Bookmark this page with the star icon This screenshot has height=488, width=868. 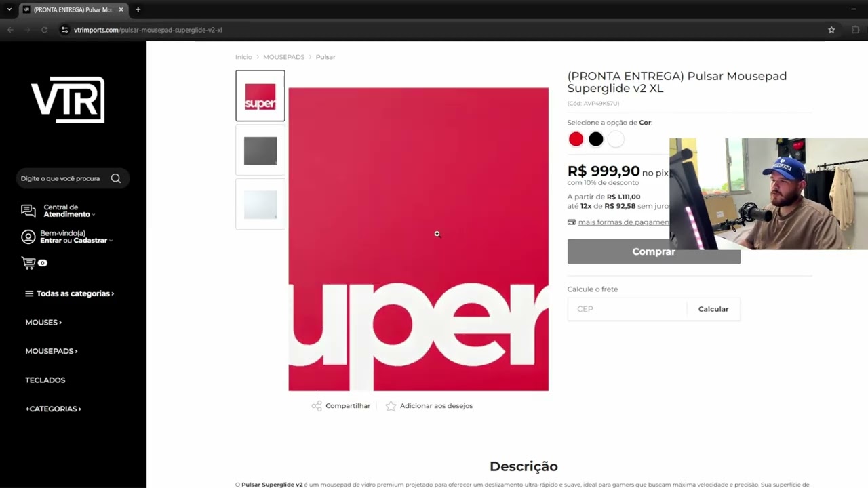[831, 30]
